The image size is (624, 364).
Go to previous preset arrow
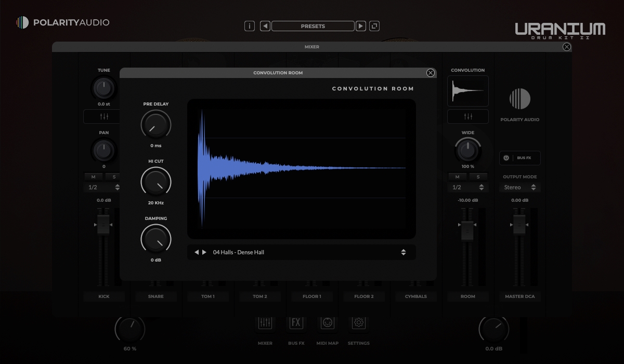click(265, 26)
